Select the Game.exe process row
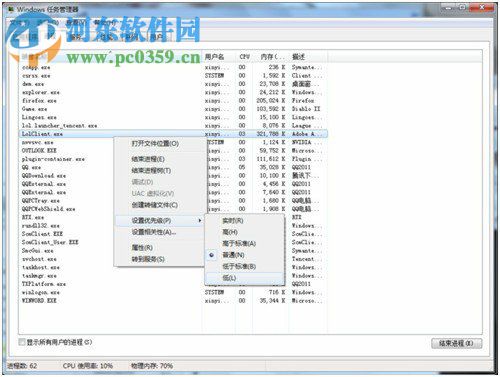Viewport: 500px width, 377px height. pyautogui.click(x=173, y=109)
